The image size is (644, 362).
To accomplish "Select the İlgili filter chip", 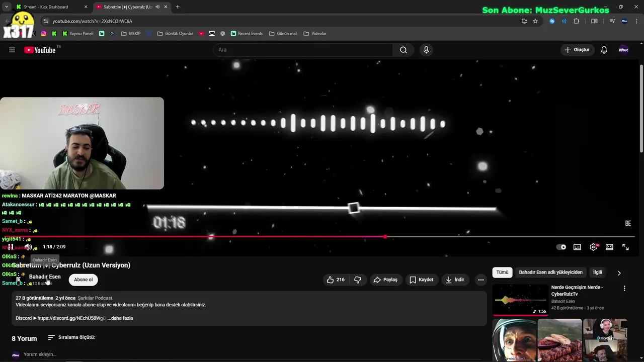I will coord(597,273).
